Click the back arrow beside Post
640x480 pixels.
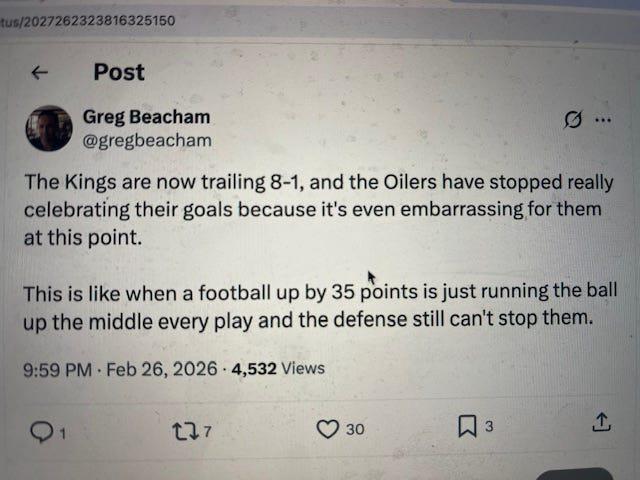pos(40,73)
